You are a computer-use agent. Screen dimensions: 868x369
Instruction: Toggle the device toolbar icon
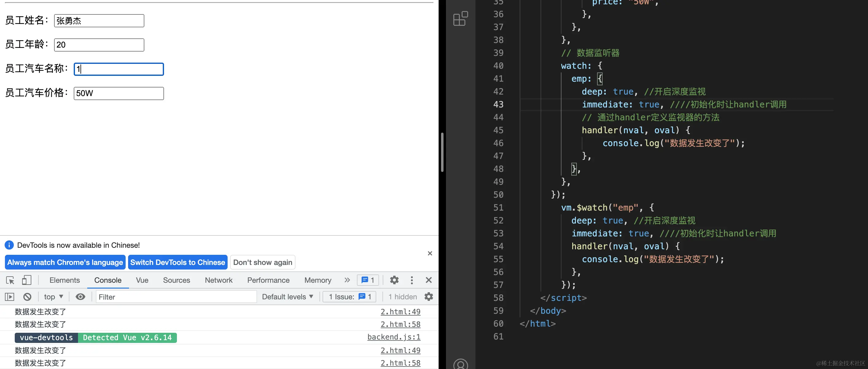27,280
